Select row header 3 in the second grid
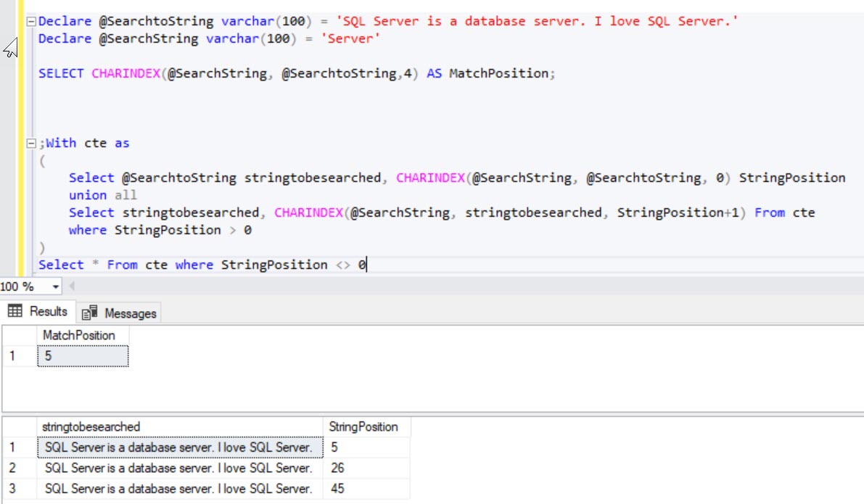The height and width of the screenshot is (504, 864). click(x=20, y=489)
